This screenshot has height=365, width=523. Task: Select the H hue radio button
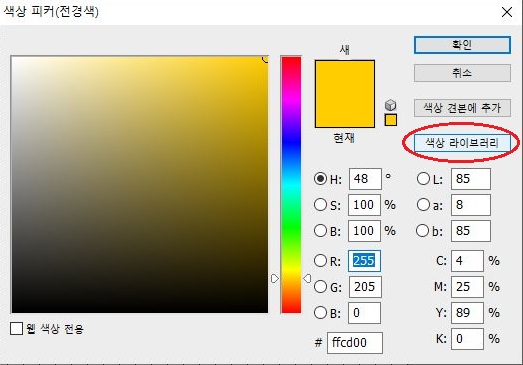click(320, 179)
